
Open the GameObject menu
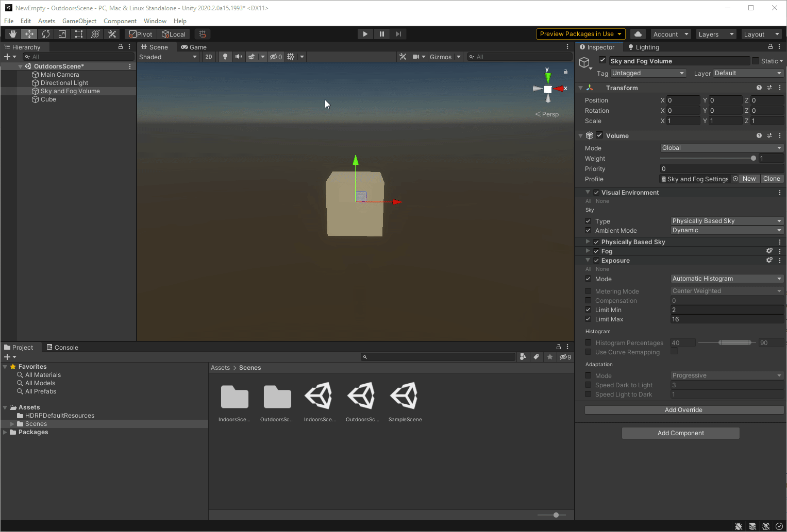[x=79, y=21]
